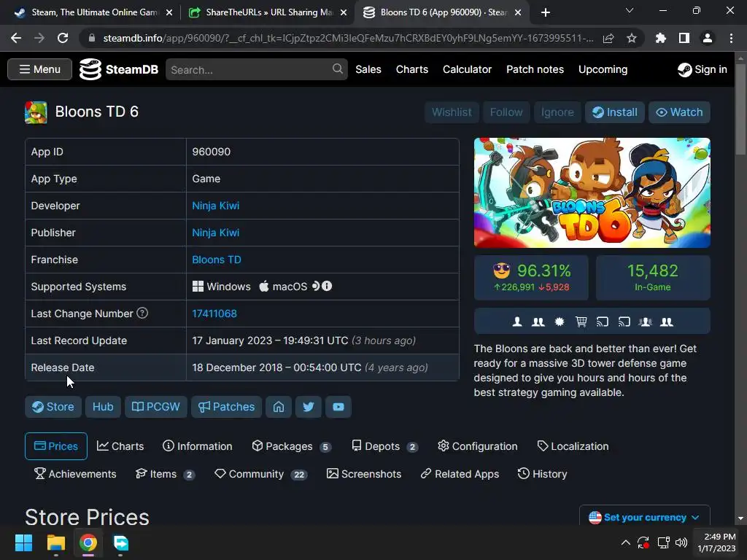
Task: Click the first remote play cast icon
Action: coord(602,322)
